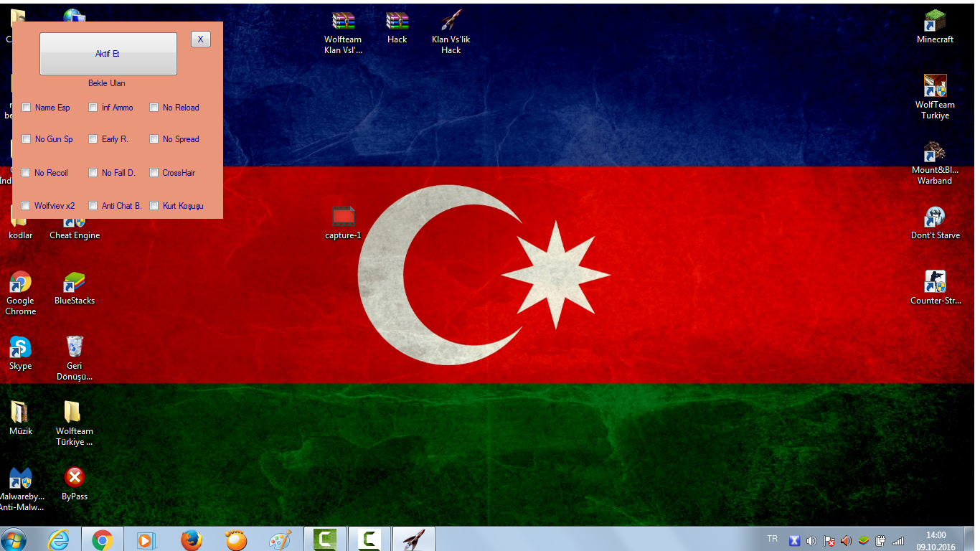Select the Klan Vs'lik Hack rocket icon

[x=451, y=33]
